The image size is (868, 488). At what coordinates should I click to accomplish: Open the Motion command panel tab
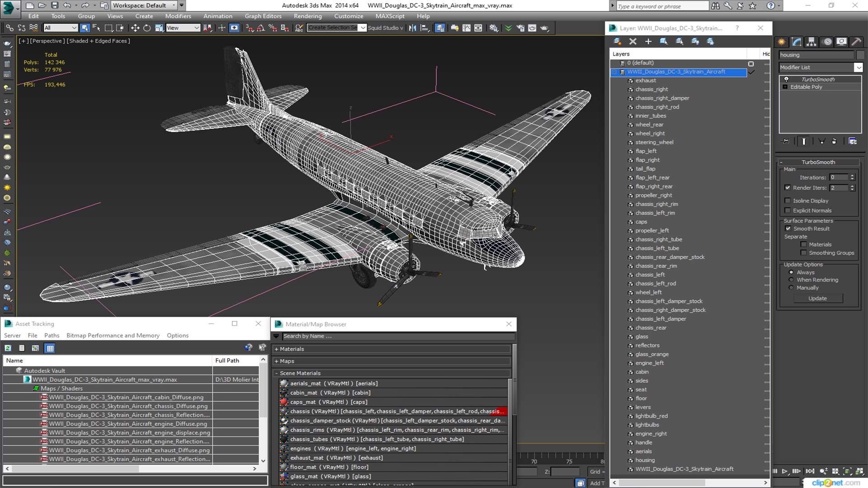click(827, 42)
